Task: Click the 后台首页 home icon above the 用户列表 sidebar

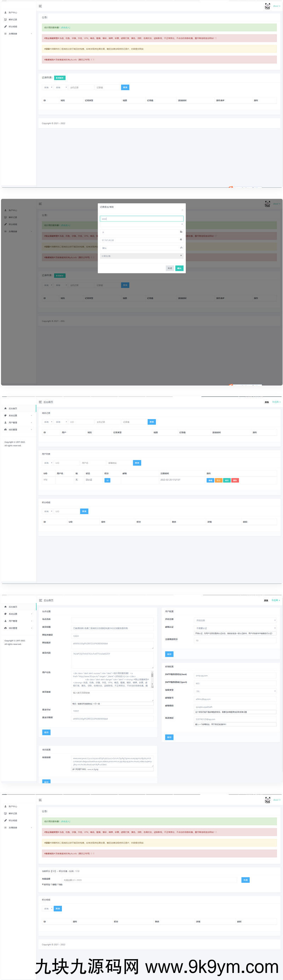Action: tap(5, 408)
